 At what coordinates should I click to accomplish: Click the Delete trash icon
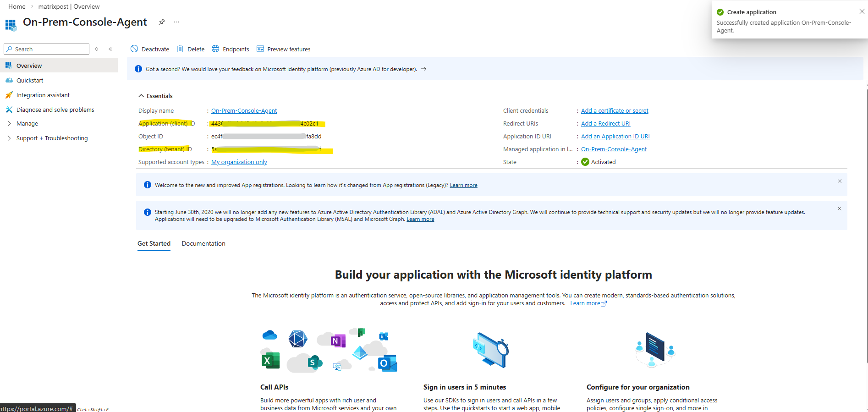(x=180, y=49)
